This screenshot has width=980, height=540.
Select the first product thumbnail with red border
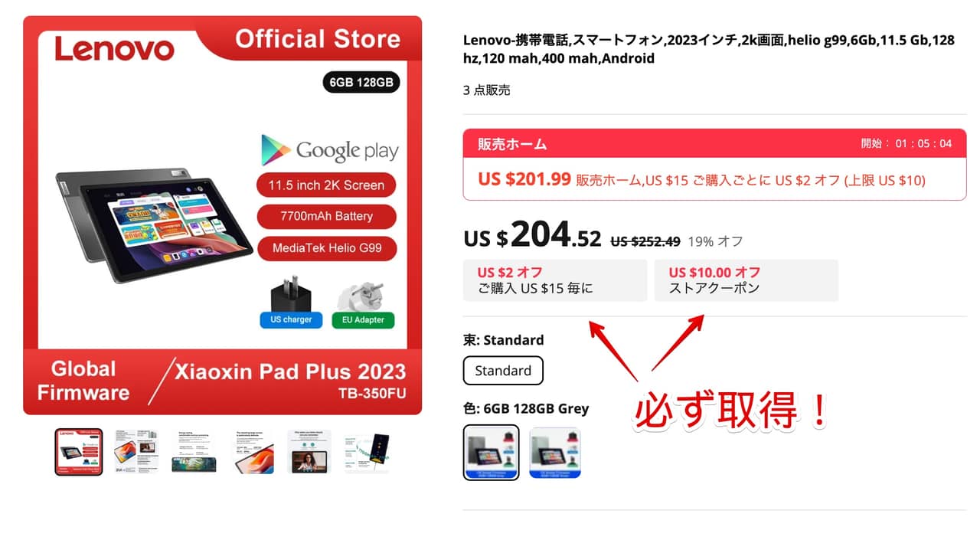(x=78, y=452)
